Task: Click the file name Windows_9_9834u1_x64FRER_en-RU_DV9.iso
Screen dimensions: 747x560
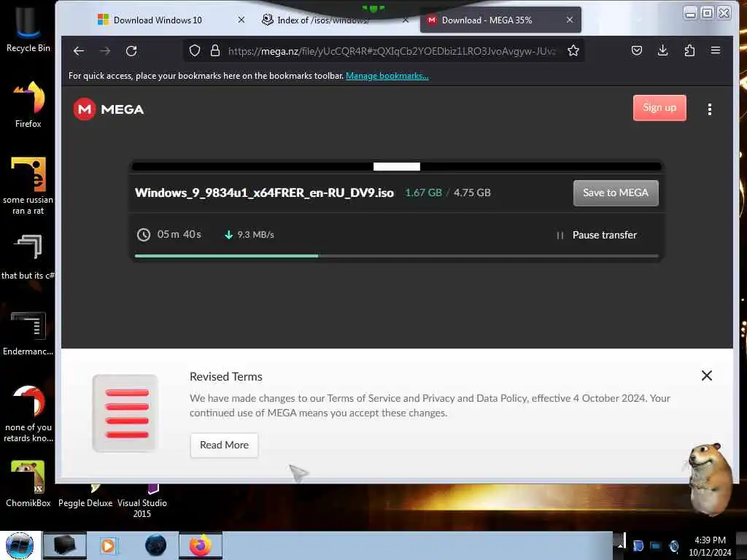Action: point(264,192)
